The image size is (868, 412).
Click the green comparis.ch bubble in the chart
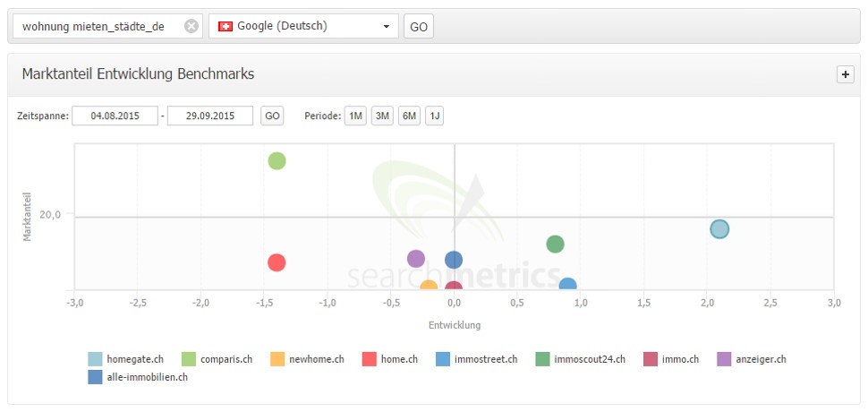click(x=277, y=161)
